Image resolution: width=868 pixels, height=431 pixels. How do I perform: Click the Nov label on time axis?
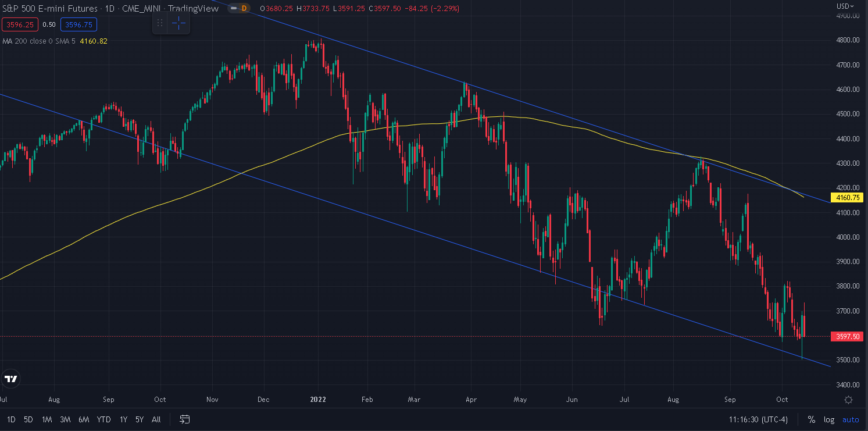click(x=212, y=400)
